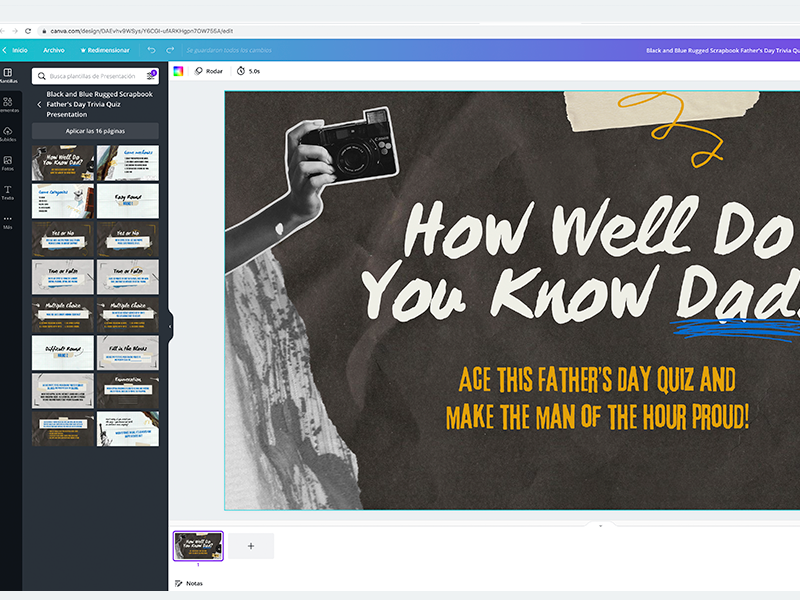
Task: Click Aplicar las 16 páginas
Action: (x=97, y=131)
